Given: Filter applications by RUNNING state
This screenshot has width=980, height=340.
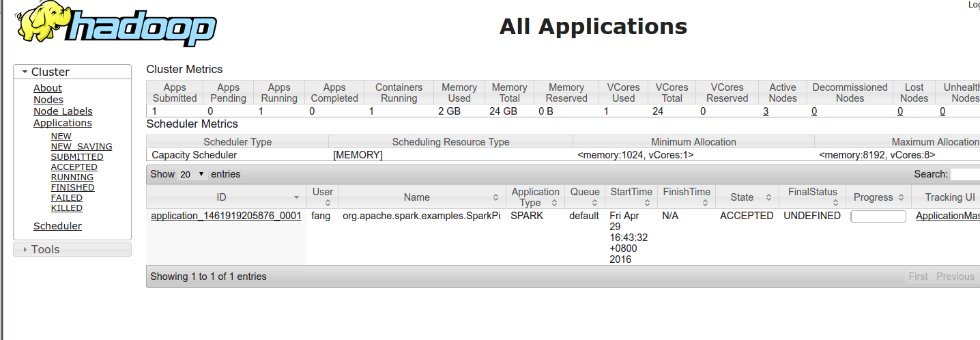Looking at the screenshot, I should (x=72, y=178).
